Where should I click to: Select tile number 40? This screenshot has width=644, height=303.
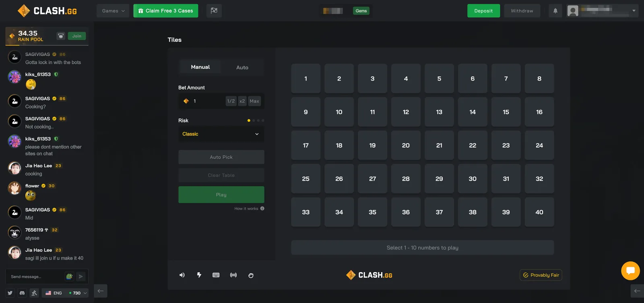click(x=539, y=212)
